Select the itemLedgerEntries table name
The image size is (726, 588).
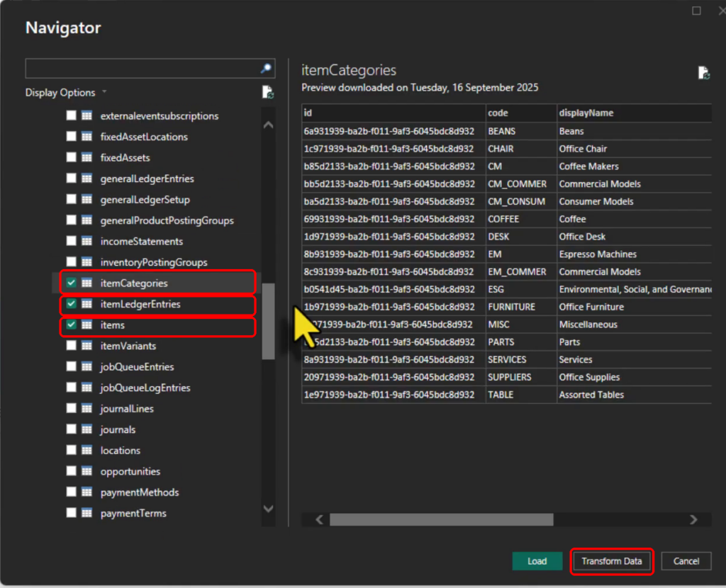[140, 304]
